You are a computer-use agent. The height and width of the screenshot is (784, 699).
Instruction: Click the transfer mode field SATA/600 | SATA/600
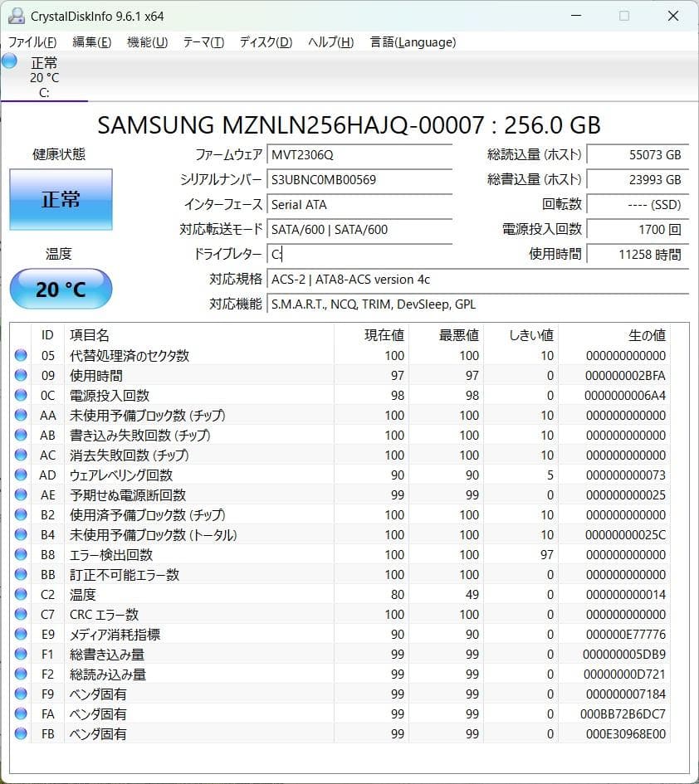click(359, 230)
